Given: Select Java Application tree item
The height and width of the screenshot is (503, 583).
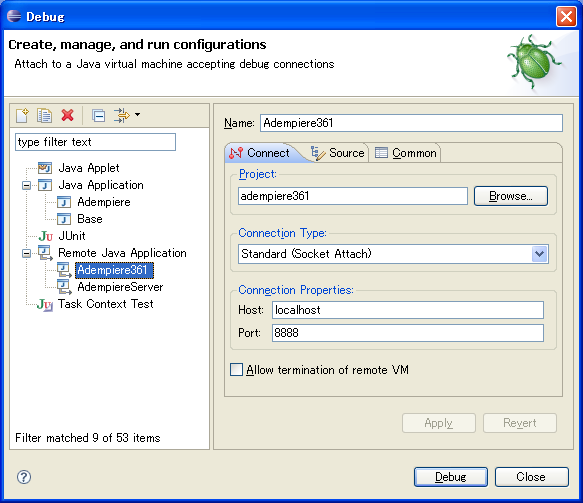Looking at the screenshot, I should (101, 185).
